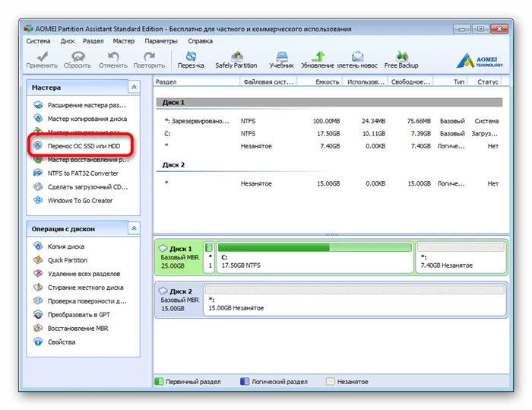Click the Свободное column header
This screenshot has width=532, height=410.
[410, 81]
